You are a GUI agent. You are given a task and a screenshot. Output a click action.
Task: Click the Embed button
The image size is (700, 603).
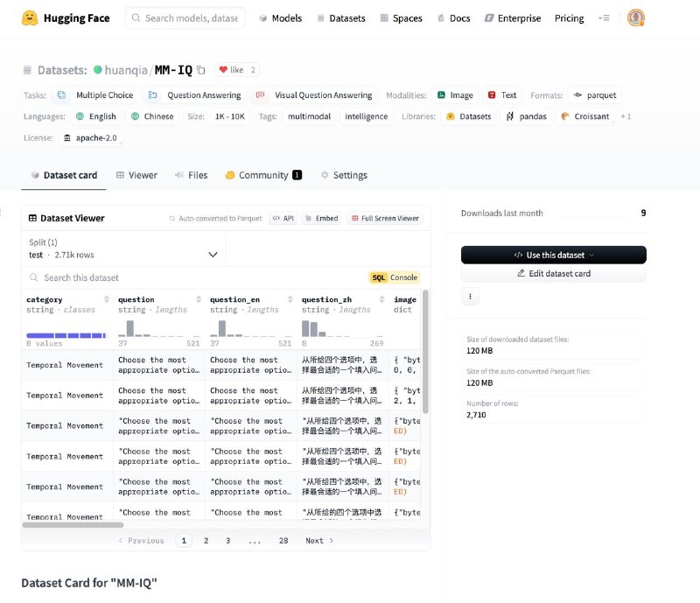pyautogui.click(x=321, y=219)
